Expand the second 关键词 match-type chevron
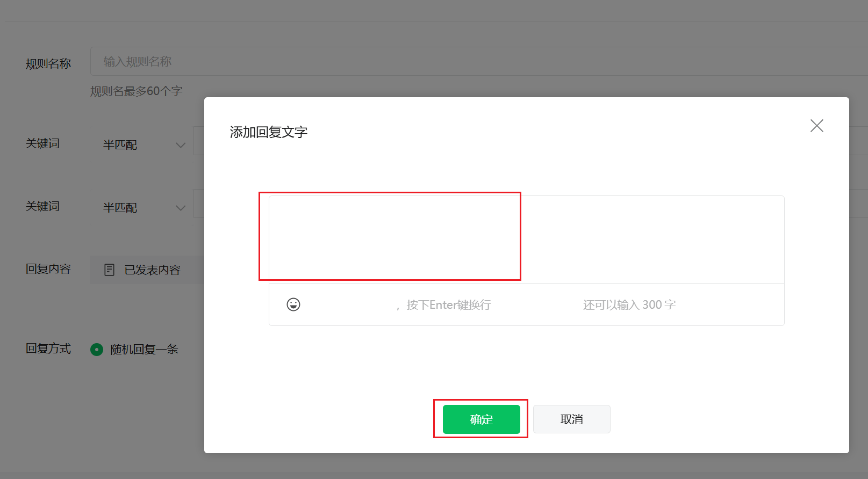This screenshot has height=479, width=868. (181, 208)
